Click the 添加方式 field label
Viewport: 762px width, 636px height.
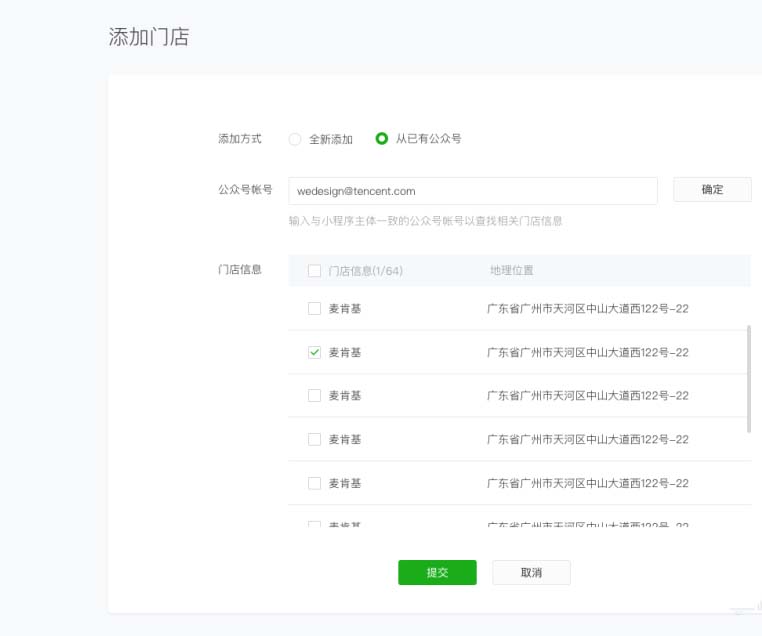click(240, 139)
